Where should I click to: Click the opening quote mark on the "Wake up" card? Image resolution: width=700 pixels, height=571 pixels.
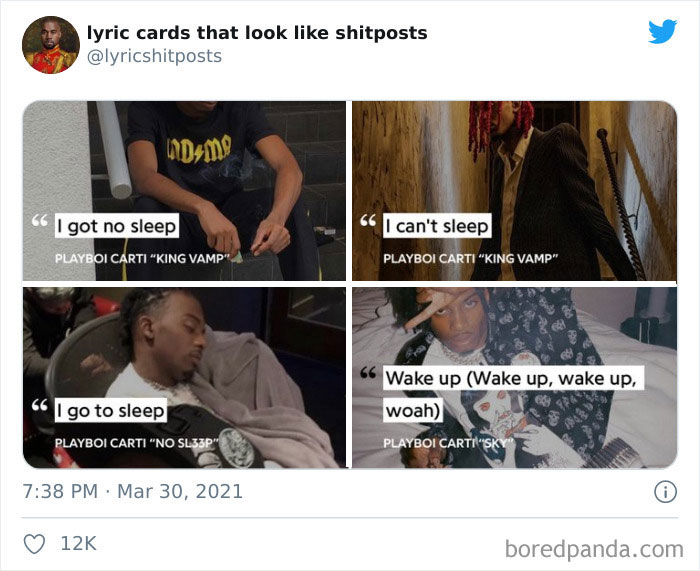coord(368,372)
